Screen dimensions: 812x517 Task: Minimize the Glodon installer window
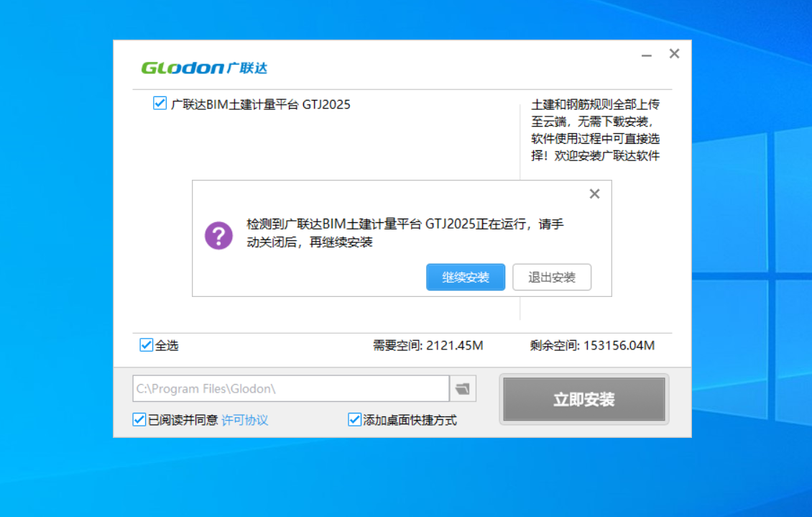[x=646, y=55]
